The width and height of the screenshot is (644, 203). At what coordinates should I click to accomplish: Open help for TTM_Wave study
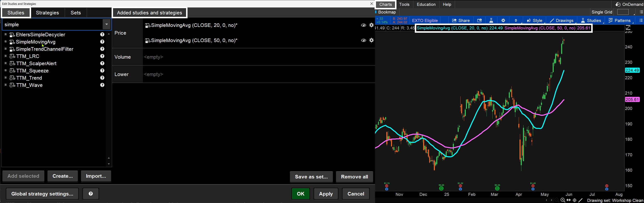102,85
